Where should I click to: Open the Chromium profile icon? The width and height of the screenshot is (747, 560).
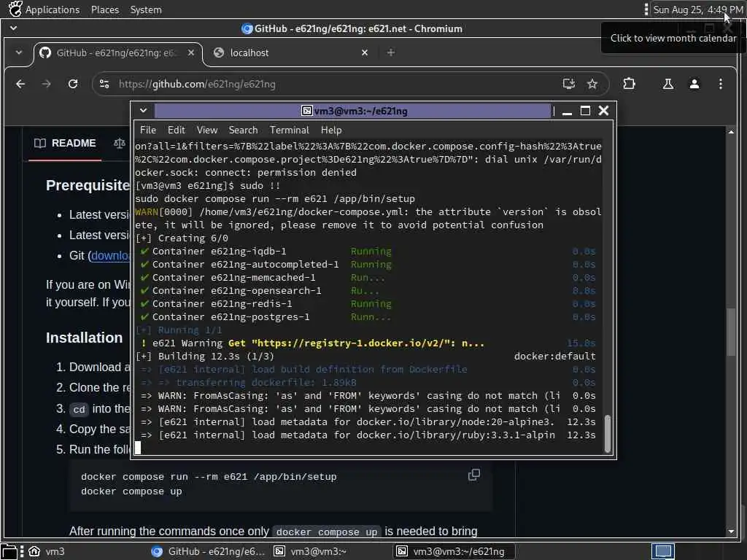coord(694,85)
